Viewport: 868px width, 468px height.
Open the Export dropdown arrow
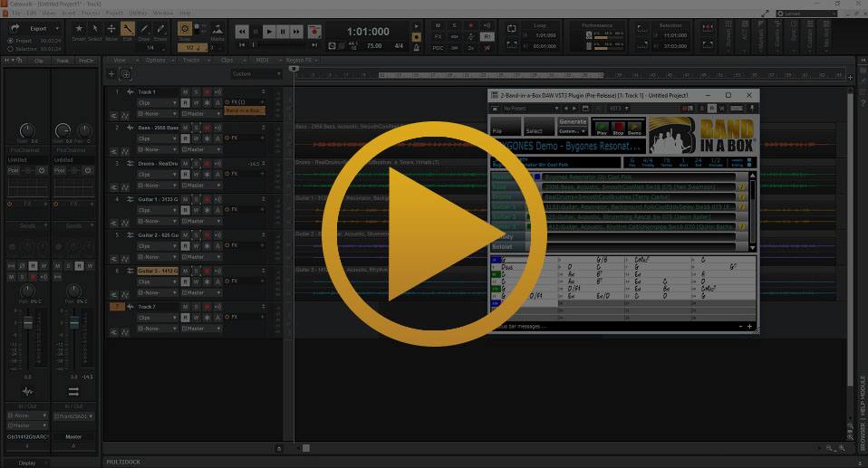pyautogui.click(x=57, y=29)
